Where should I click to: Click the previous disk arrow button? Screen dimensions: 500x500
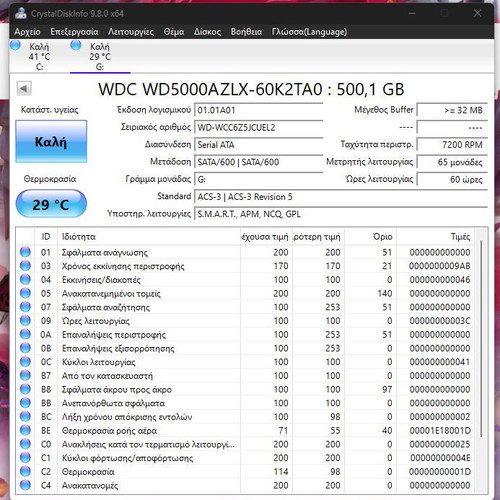(x=24, y=89)
